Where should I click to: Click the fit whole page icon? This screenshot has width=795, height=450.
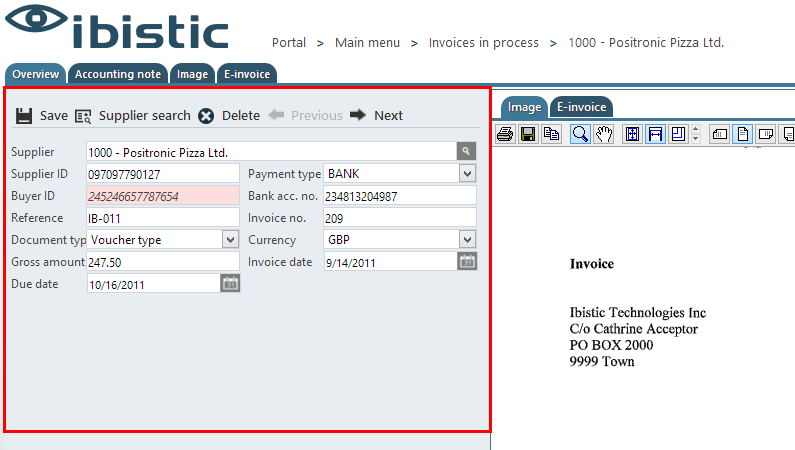[632, 134]
